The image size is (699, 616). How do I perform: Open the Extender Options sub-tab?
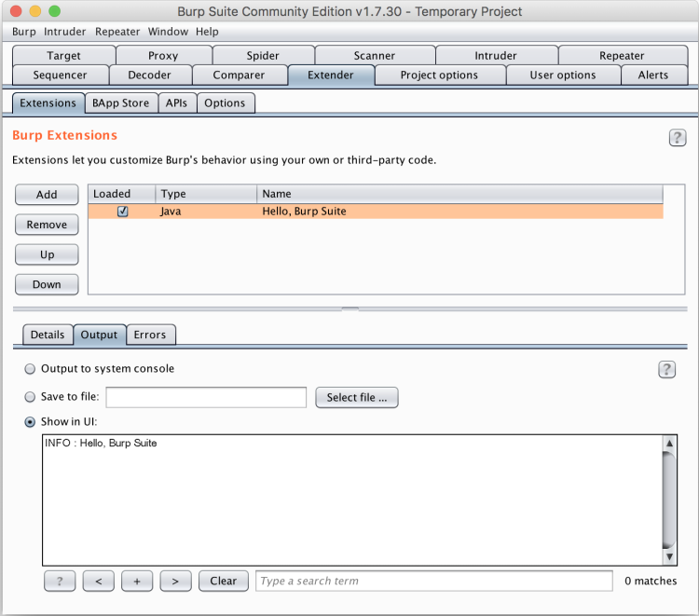[225, 103]
